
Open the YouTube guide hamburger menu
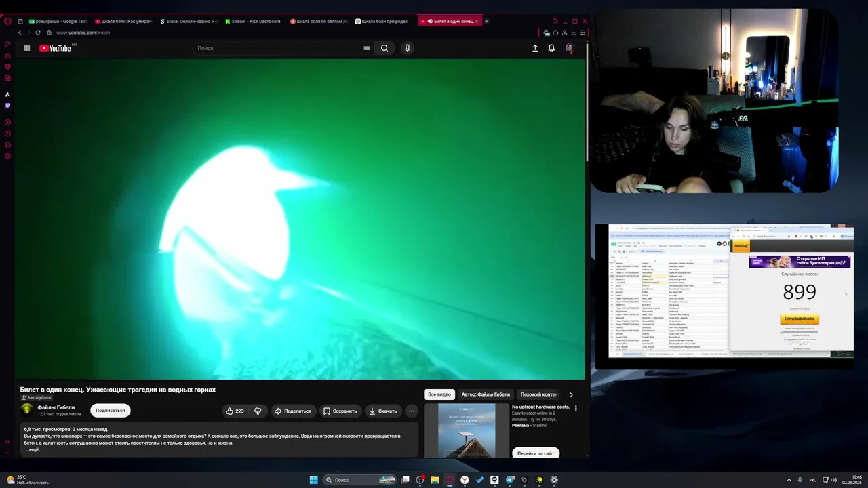26,48
